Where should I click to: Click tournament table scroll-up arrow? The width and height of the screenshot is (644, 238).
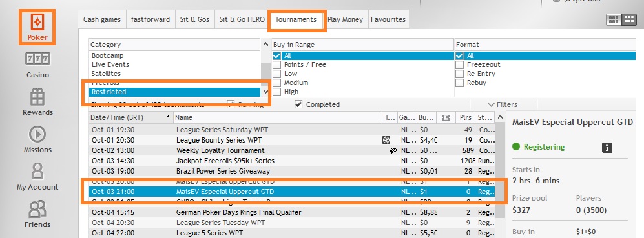click(x=500, y=117)
